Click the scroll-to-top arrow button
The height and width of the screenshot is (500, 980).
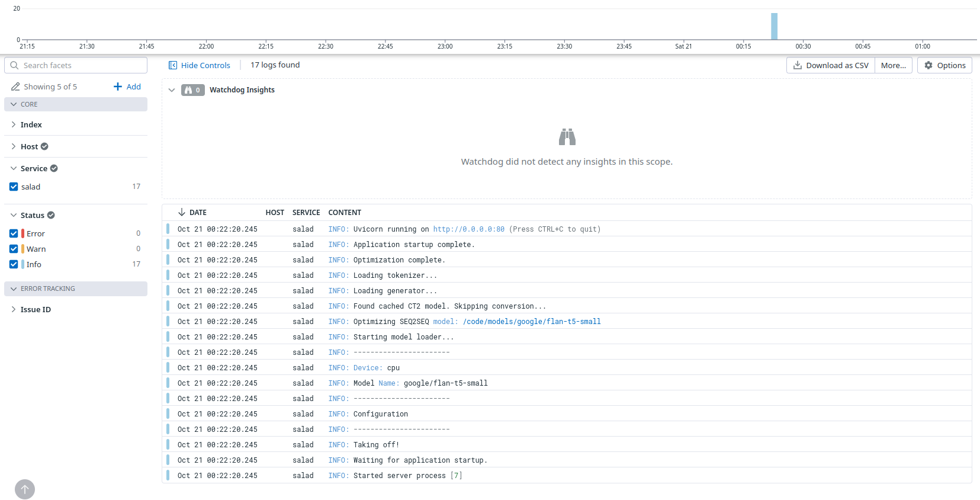pos(25,489)
